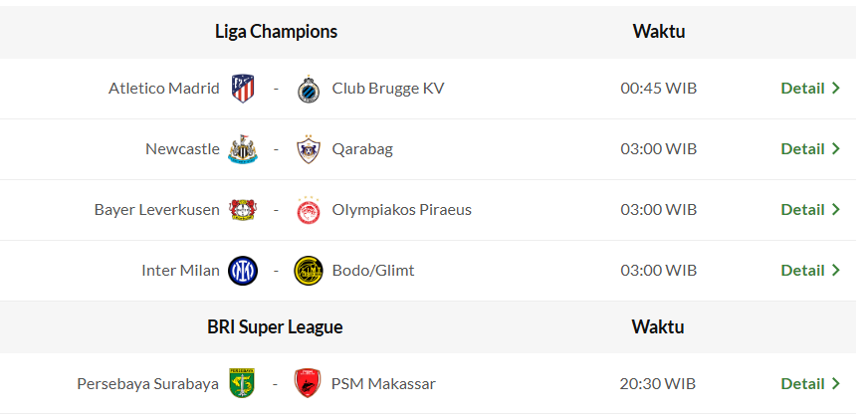Click the Newcastle club crest
This screenshot has width=868, height=419.
pos(243,149)
